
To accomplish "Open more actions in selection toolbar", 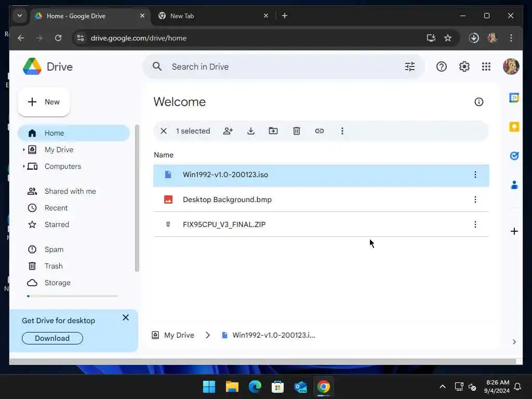I will coord(342,131).
